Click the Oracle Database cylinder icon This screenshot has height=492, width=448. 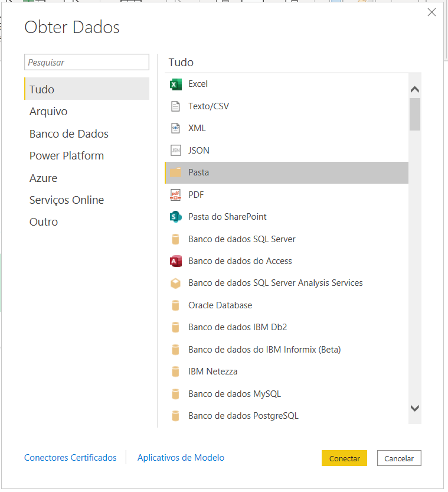[175, 305]
